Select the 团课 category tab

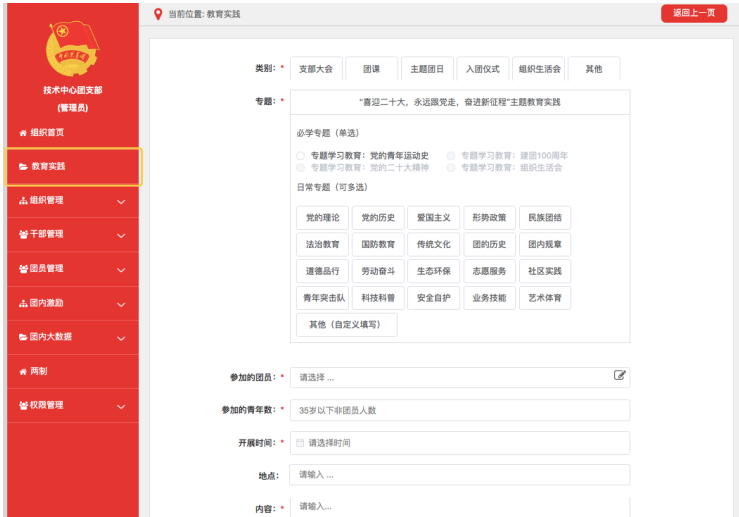click(x=371, y=69)
